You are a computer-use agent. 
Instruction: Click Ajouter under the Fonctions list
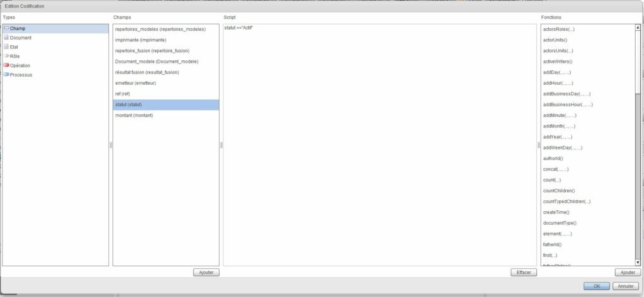pyautogui.click(x=627, y=273)
